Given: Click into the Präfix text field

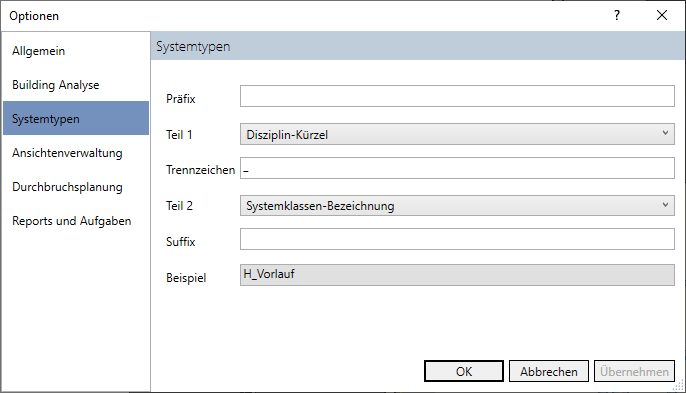Looking at the screenshot, I should (457, 96).
